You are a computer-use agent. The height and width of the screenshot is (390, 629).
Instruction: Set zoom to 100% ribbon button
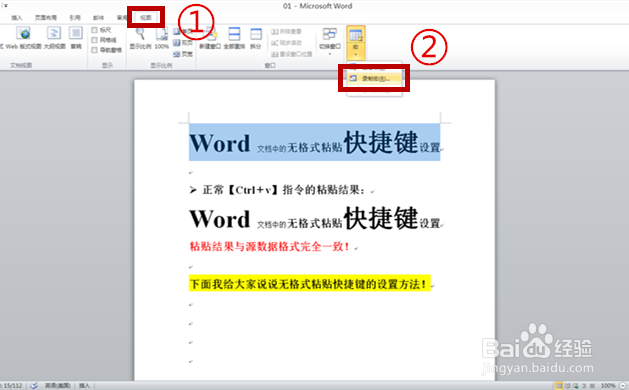point(162,39)
